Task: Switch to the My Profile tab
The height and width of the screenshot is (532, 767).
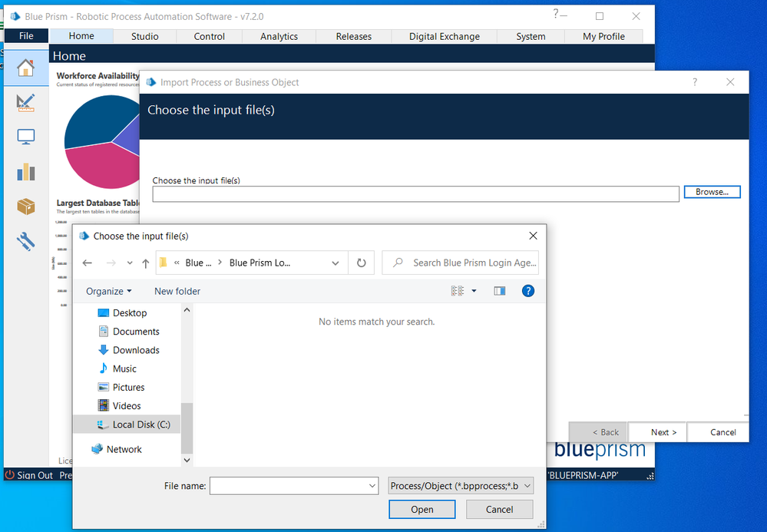Action: tap(603, 36)
